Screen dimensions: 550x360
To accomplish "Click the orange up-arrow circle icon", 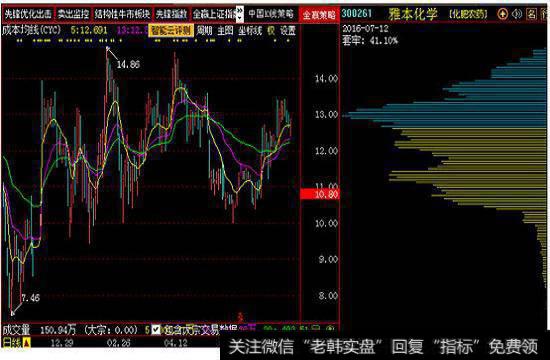I will point(503,14).
